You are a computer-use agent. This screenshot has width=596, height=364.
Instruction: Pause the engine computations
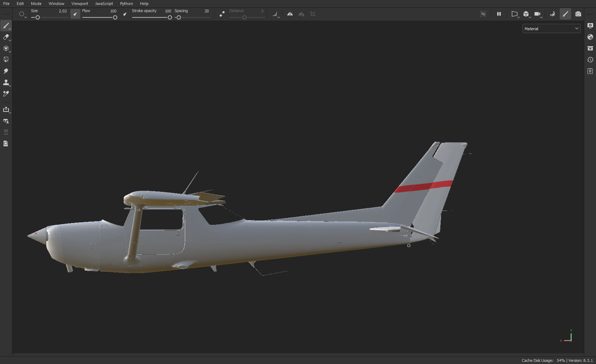click(499, 14)
